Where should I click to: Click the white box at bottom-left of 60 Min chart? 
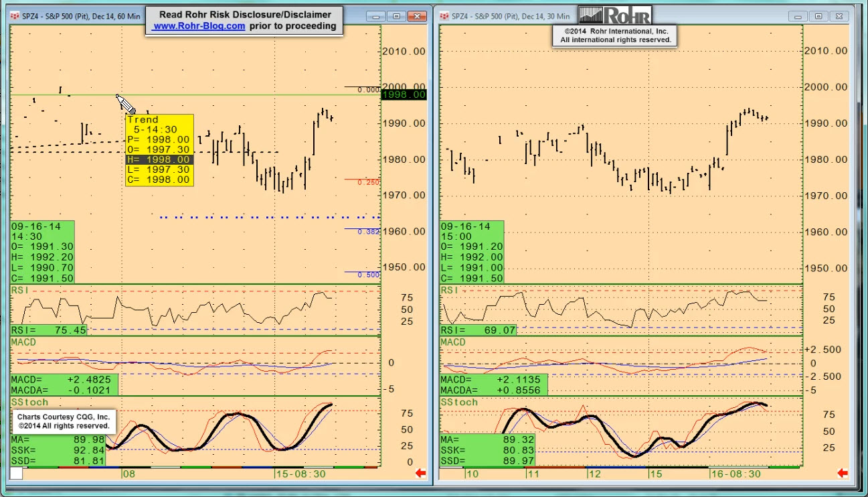click(x=16, y=474)
